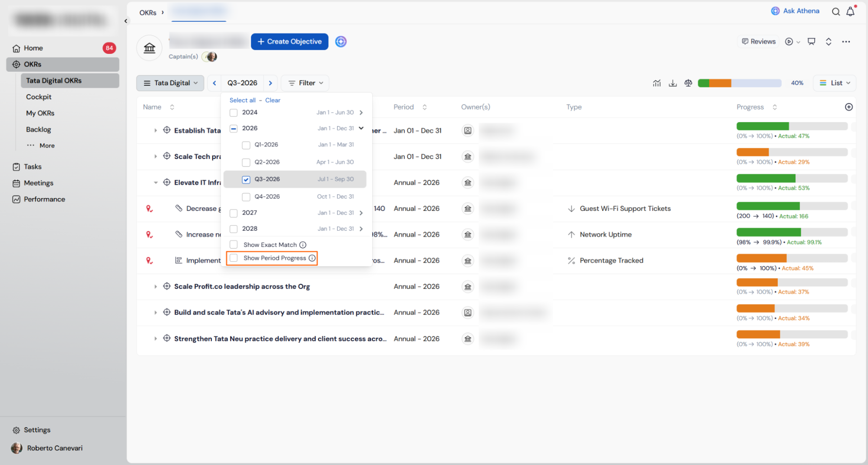Go to Home in the sidebar
The image size is (868, 465).
pos(33,48)
